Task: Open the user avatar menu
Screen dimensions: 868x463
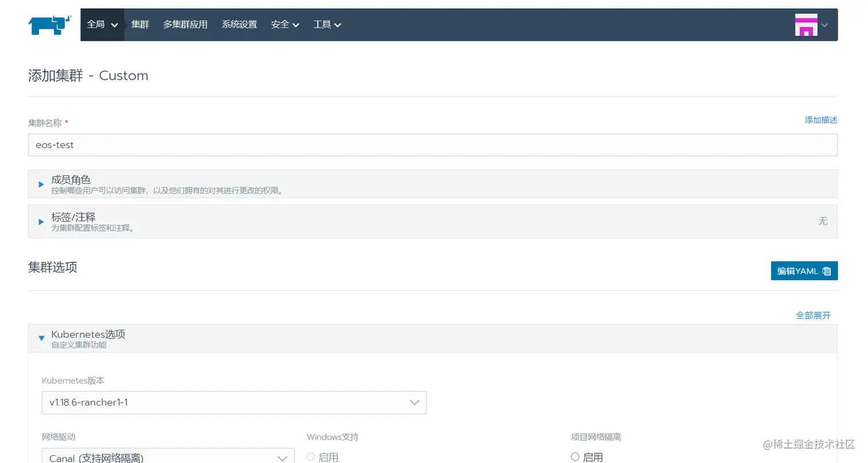Action: point(806,25)
